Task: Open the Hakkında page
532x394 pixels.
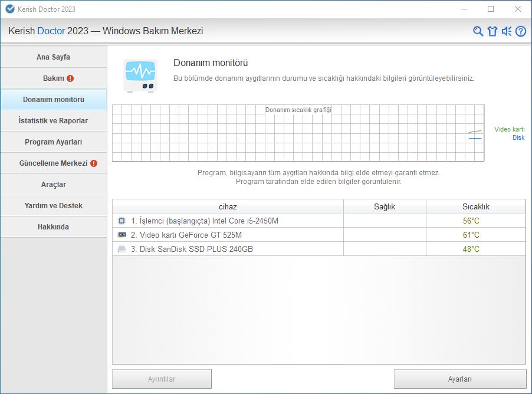Action: [x=54, y=226]
